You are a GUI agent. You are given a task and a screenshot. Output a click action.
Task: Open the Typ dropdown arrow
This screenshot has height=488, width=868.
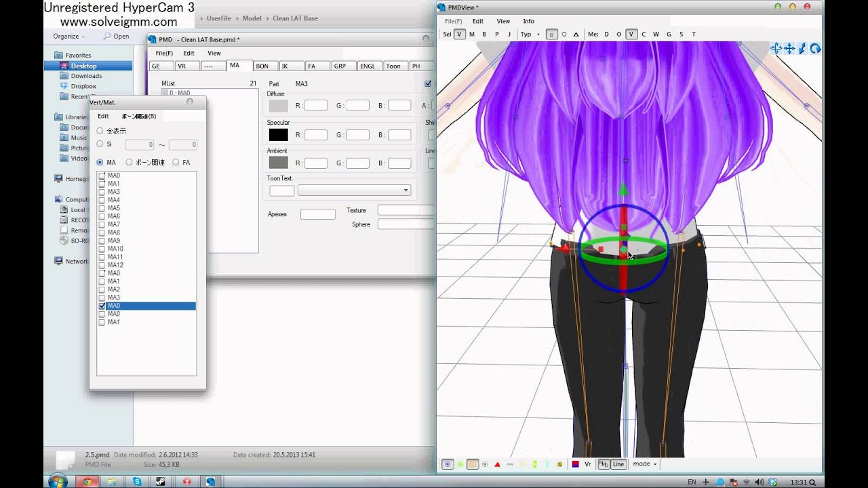click(x=538, y=34)
